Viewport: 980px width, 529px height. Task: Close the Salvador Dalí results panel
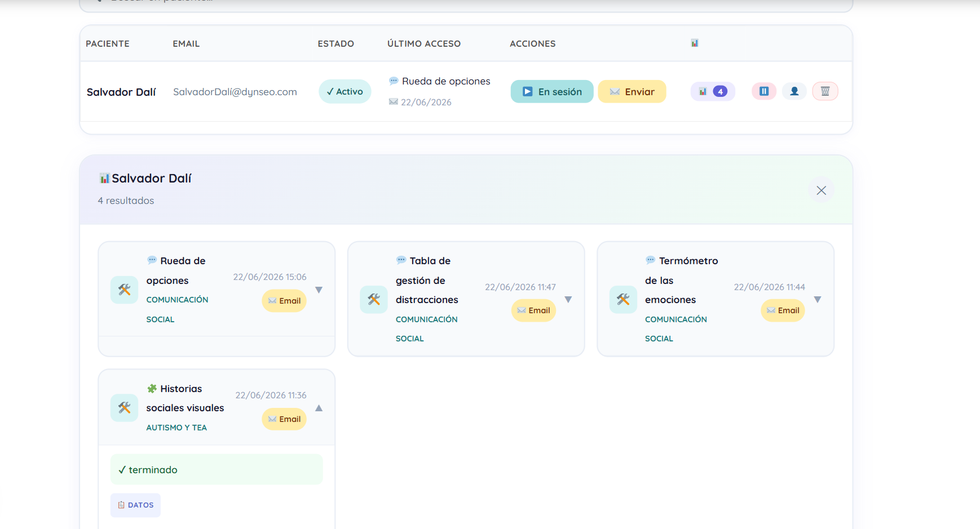pos(822,190)
